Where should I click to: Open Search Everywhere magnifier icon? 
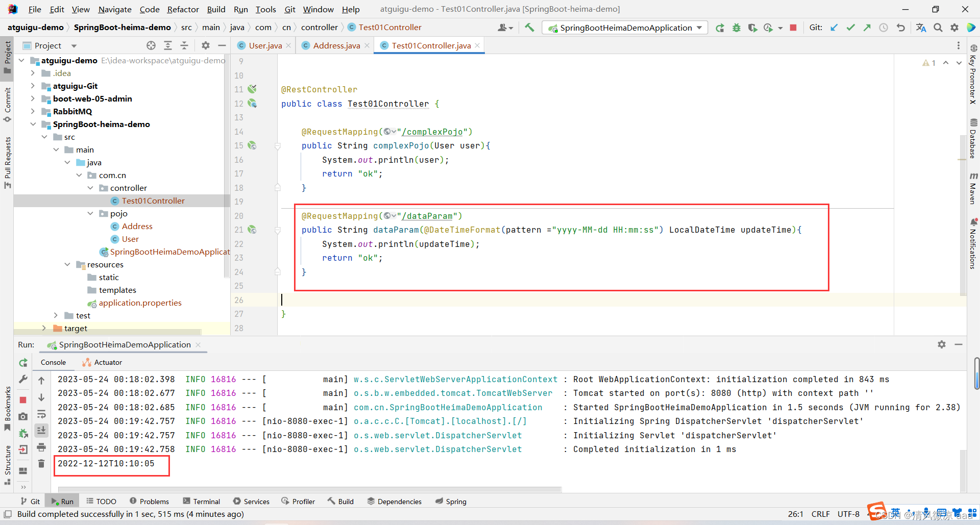click(x=938, y=28)
